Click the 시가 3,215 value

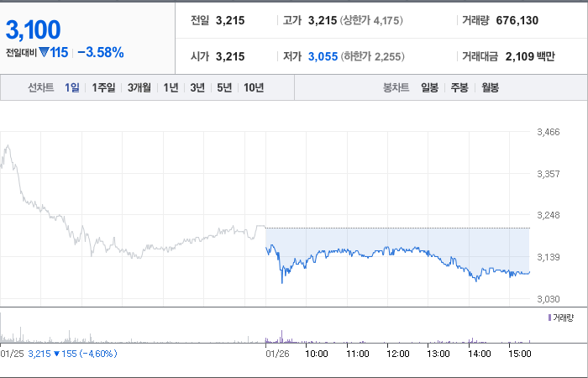click(x=230, y=56)
